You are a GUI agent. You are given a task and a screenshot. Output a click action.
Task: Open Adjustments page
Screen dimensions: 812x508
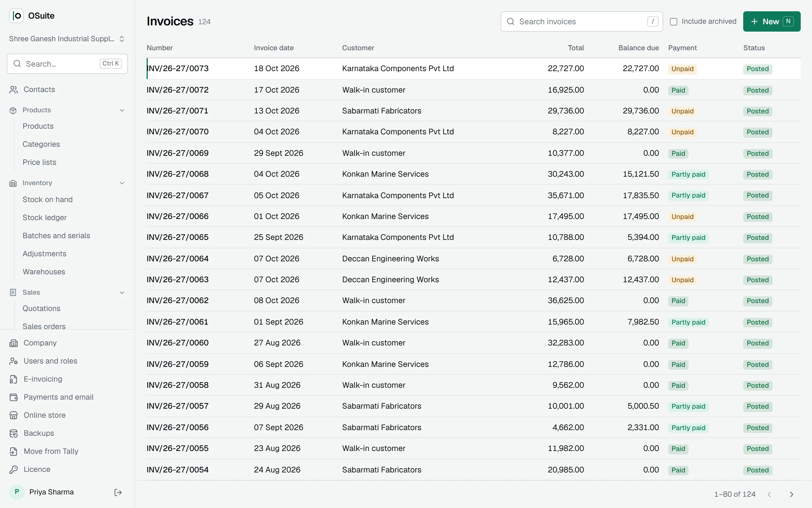(45, 254)
